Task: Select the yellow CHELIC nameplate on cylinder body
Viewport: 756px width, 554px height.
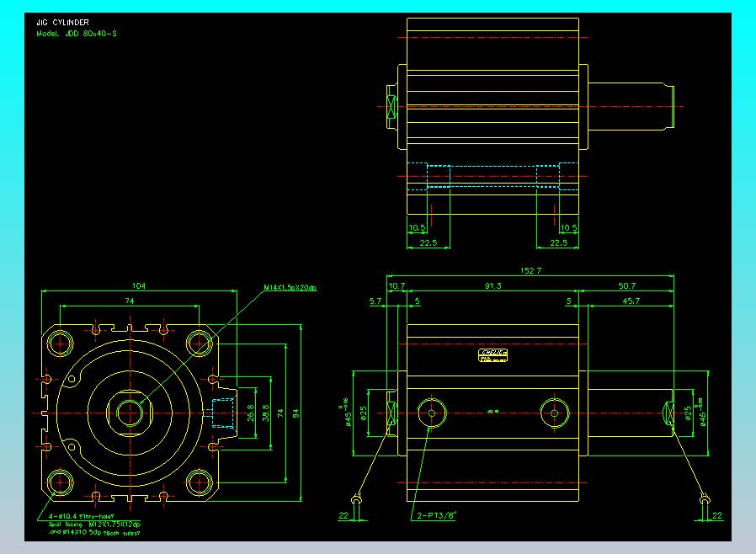Action: (x=492, y=354)
